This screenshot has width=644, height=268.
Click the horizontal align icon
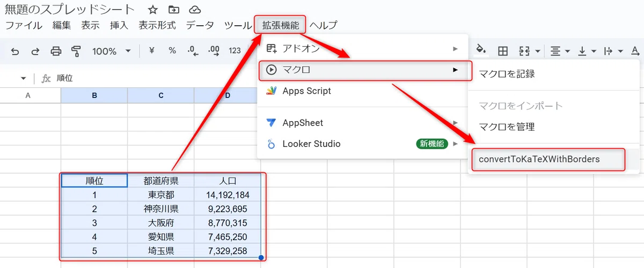pos(555,51)
